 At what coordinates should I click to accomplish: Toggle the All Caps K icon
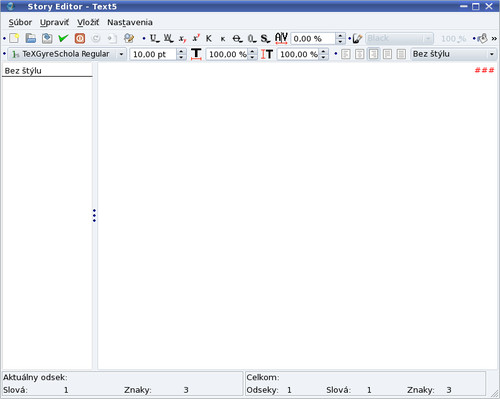209,39
